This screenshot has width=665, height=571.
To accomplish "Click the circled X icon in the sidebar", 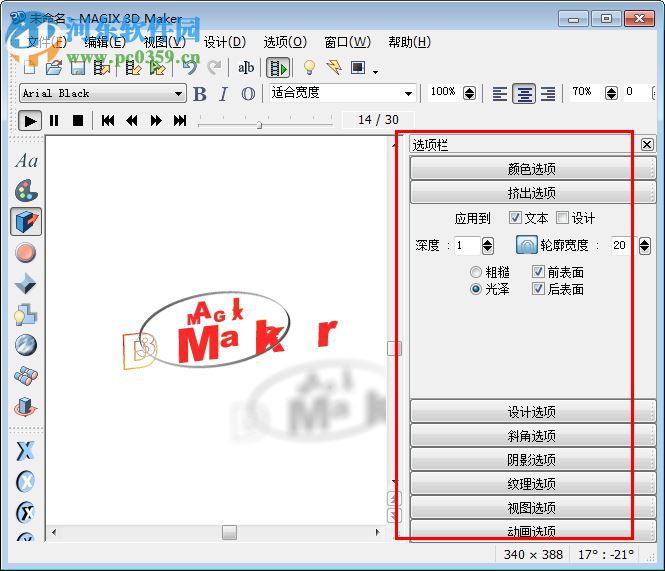I will click(25, 481).
